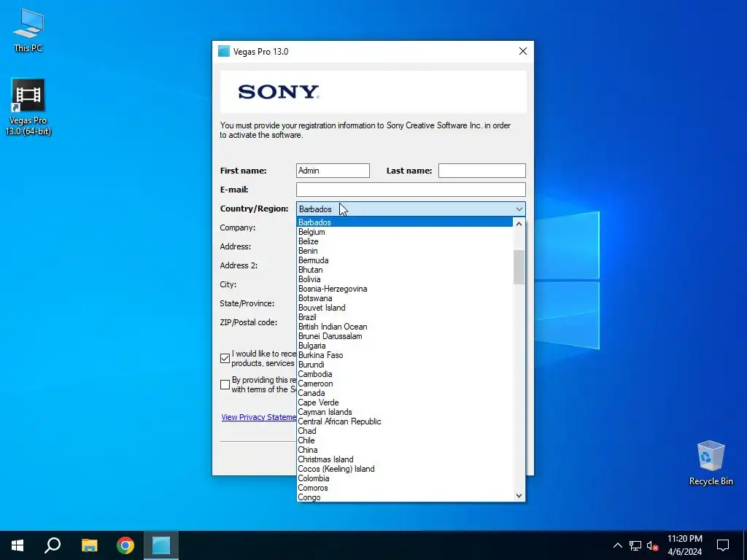Choose Cape Verde as country
Viewport: 747px width, 560px height.
(x=405, y=402)
